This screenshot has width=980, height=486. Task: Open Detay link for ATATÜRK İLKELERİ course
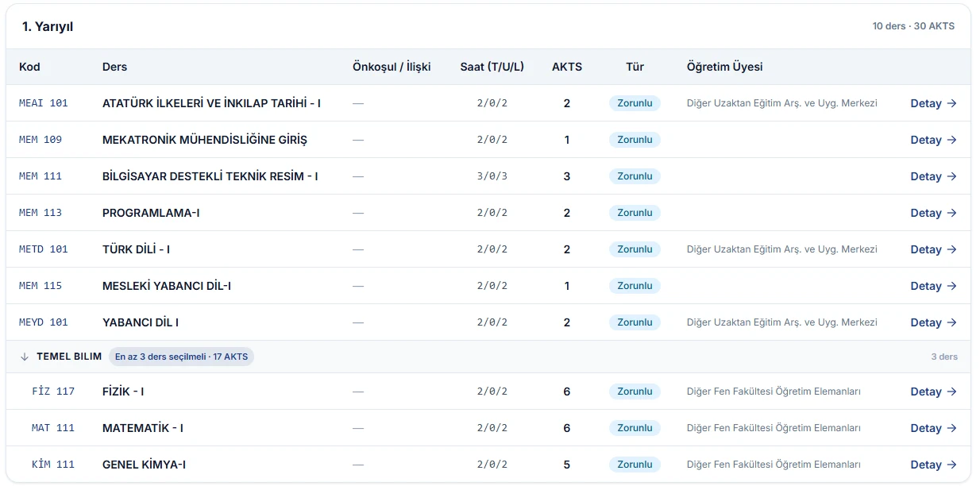(x=933, y=103)
